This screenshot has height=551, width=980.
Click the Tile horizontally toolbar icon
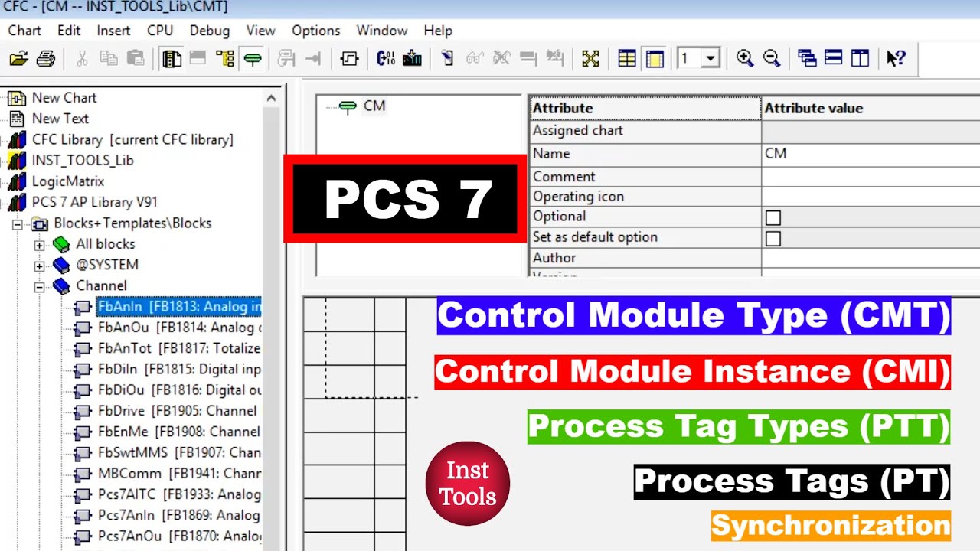[x=834, y=59]
